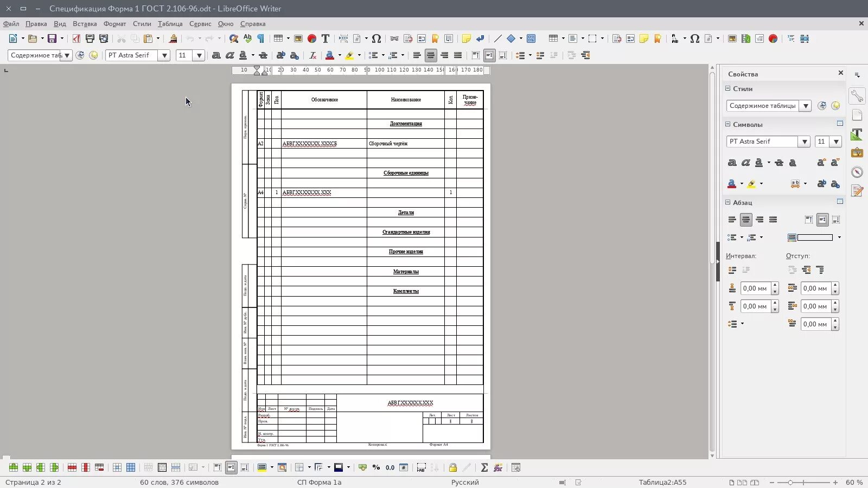Insert a chart using the pie icon

[312, 38]
